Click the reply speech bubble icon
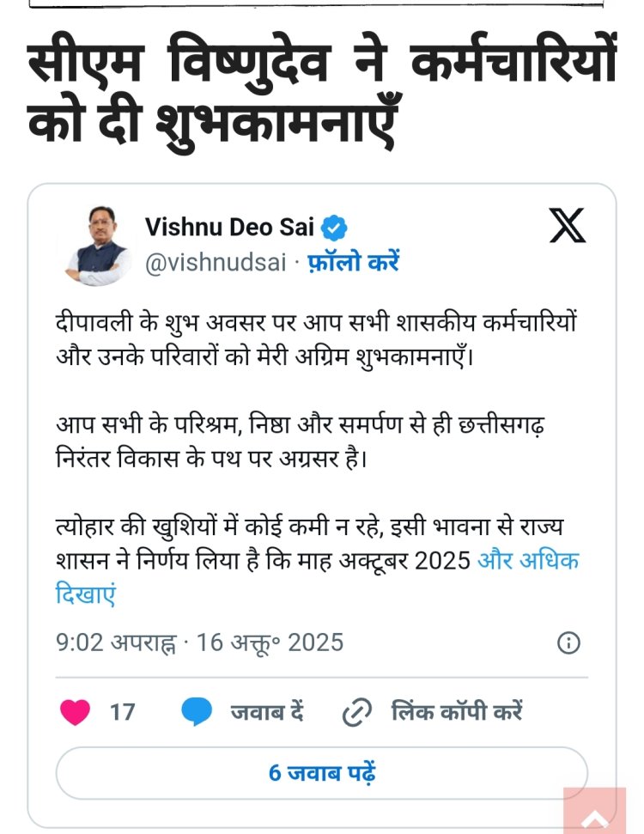The width and height of the screenshot is (644, 834). click(x=196, y=711)
